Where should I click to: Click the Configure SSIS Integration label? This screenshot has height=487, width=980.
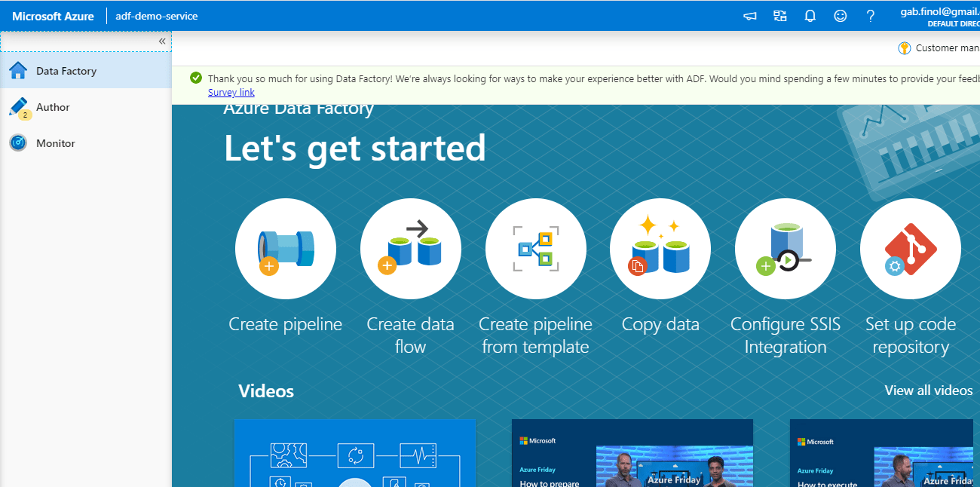click(786, 335)
